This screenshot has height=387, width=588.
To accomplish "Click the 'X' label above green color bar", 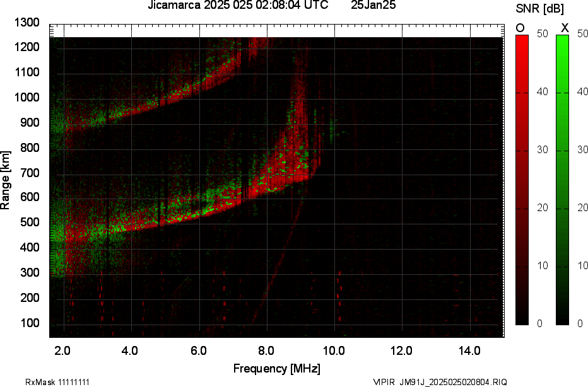I will tap(565, 28).
